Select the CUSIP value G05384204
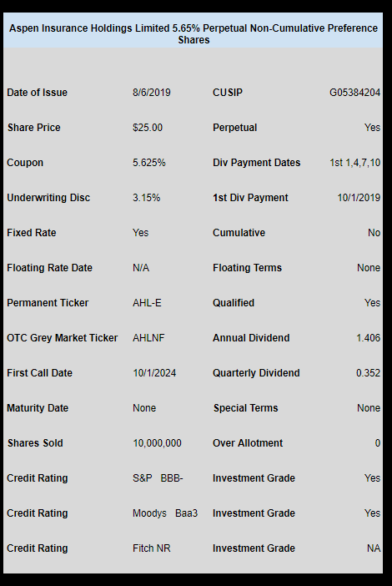Viewport: 392px width, 586px height. (x=354, y=93)
